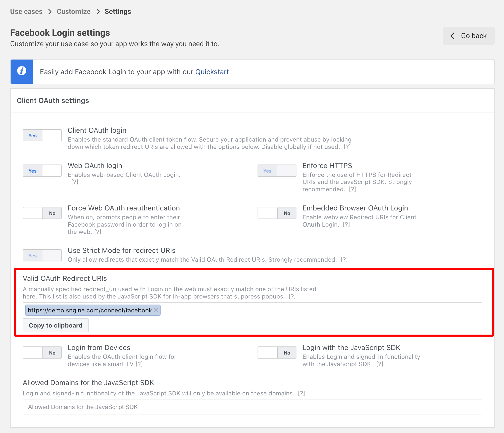Navigate to Customize breadcrumb

click(73, 12)
